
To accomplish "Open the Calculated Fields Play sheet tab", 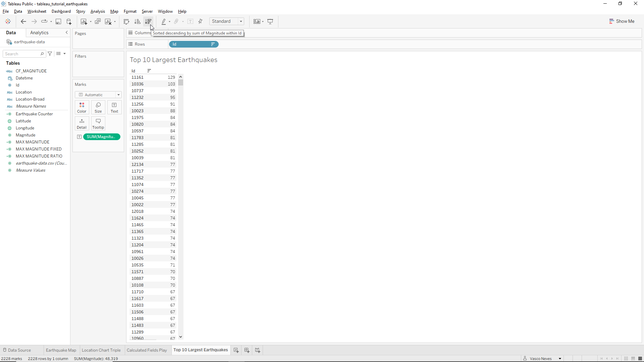I will 147,350.
